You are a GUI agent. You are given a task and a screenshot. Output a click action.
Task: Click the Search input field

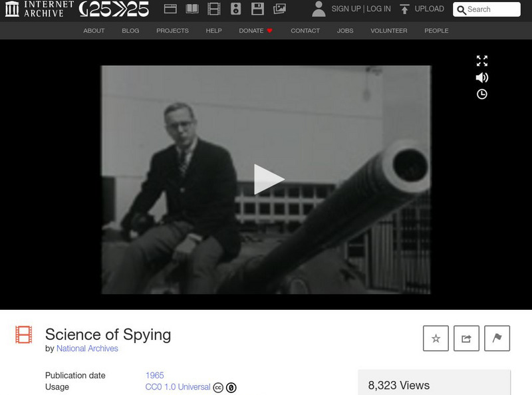(x=487, y=9)
